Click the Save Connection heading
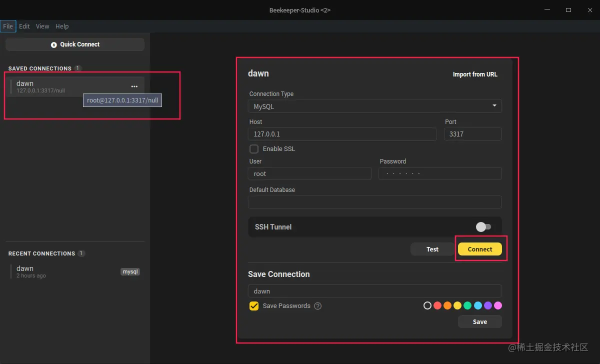This screenshot has height=364, width=600. coord(279,274)
